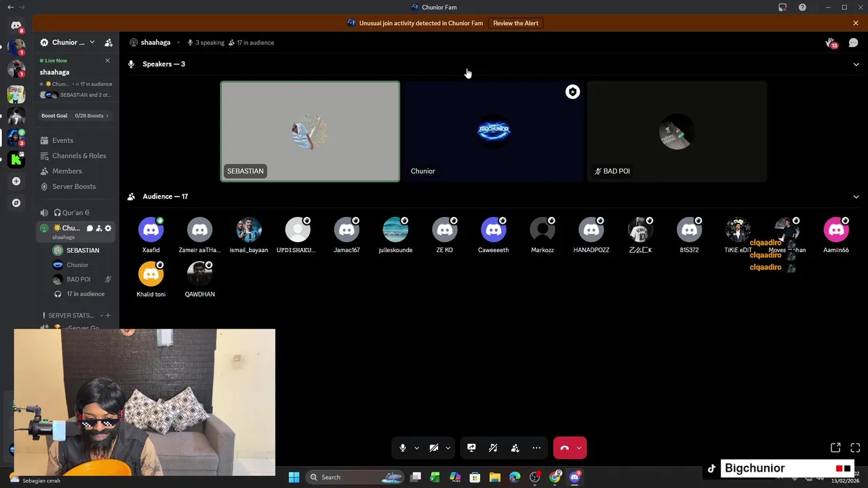Open Google Chrome from taskbar

point(555,477)
